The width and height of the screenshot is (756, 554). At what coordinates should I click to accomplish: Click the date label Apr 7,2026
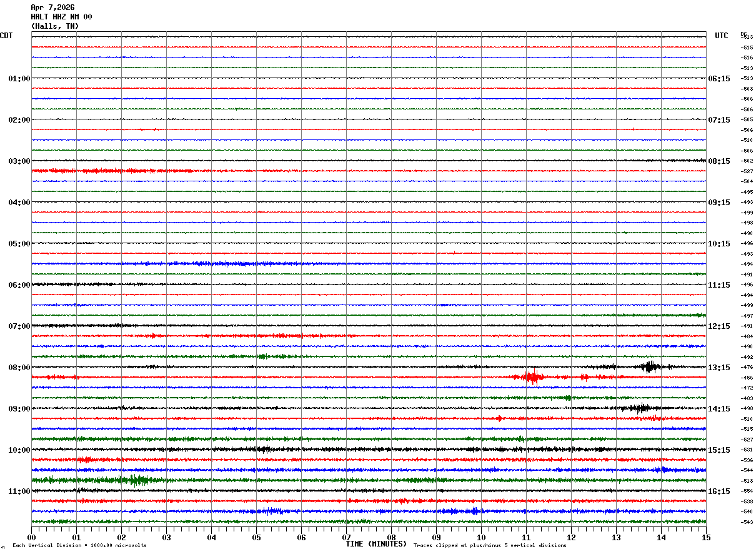pos(52,8)
